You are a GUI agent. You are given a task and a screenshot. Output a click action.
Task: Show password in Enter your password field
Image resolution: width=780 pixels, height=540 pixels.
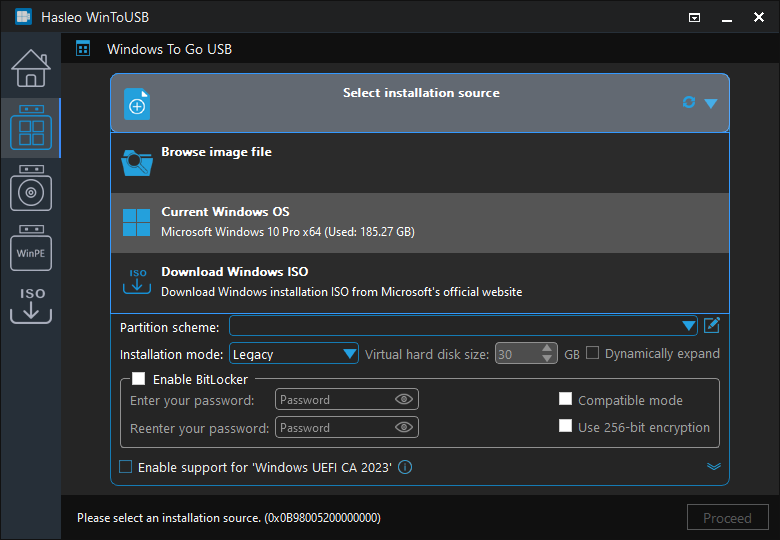tap(403, 399)
